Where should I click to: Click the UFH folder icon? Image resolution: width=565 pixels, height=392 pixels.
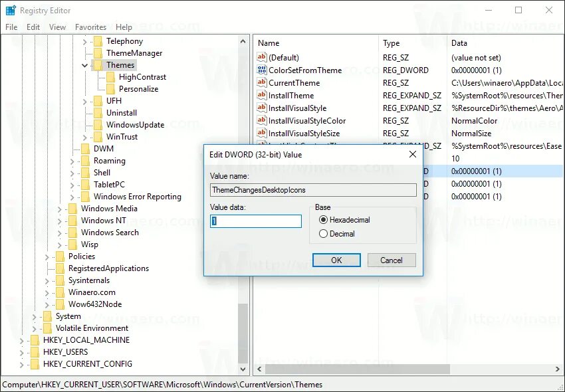98,101
